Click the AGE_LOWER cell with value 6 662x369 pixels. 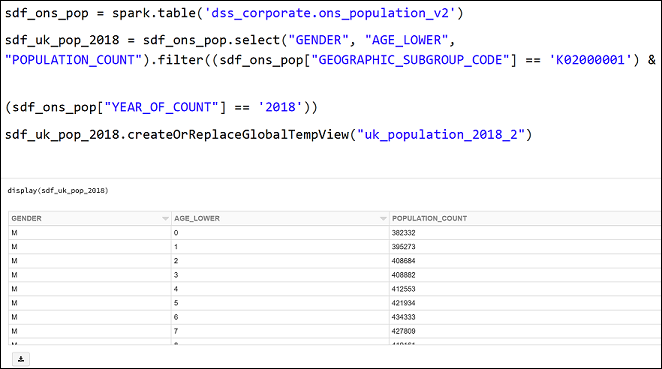280,317
